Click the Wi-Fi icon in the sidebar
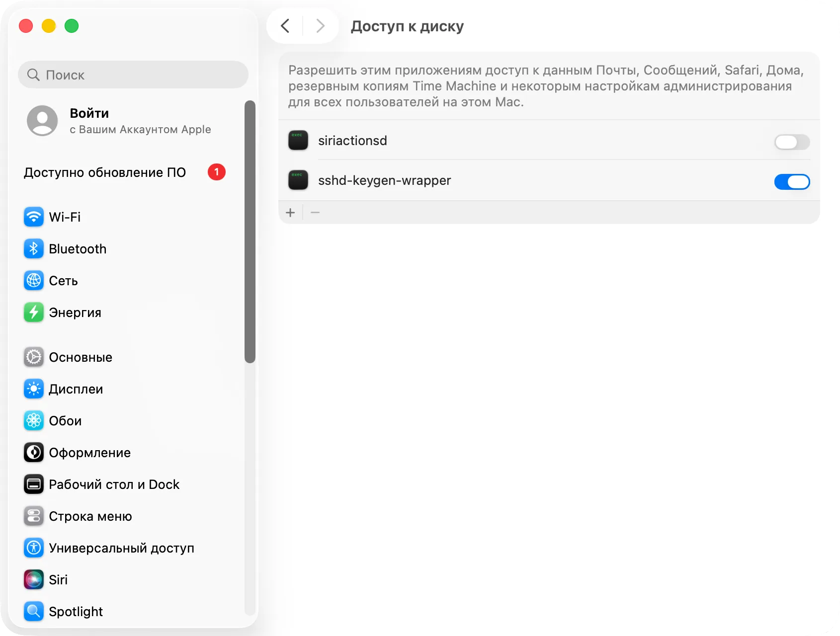Screen dimensions: 840x636 click(34, 217)
